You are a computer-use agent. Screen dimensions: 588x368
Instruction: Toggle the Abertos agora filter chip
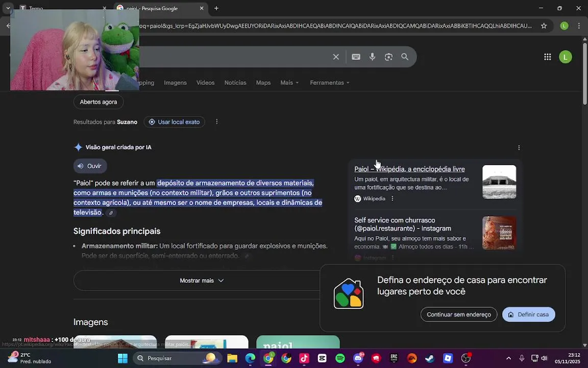pos(98,102)
